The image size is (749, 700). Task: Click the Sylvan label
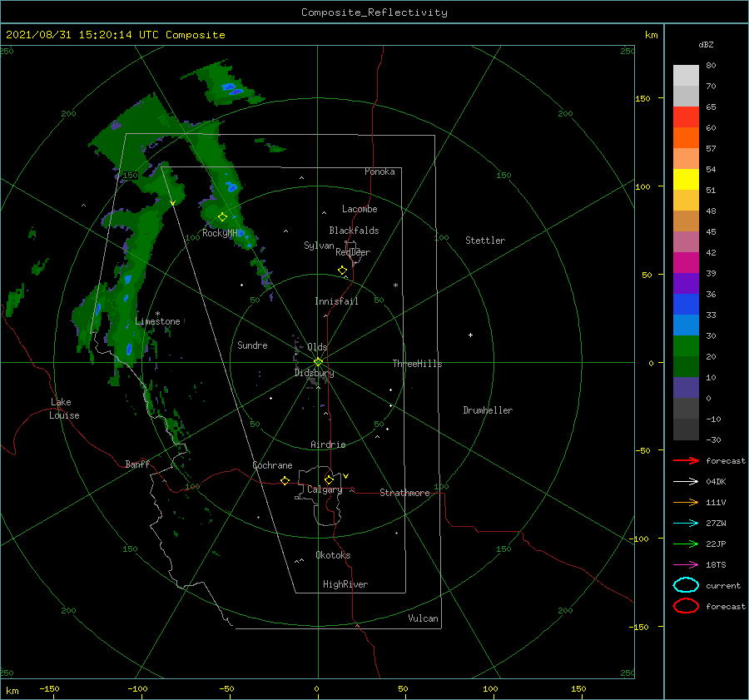coord(319,246)
